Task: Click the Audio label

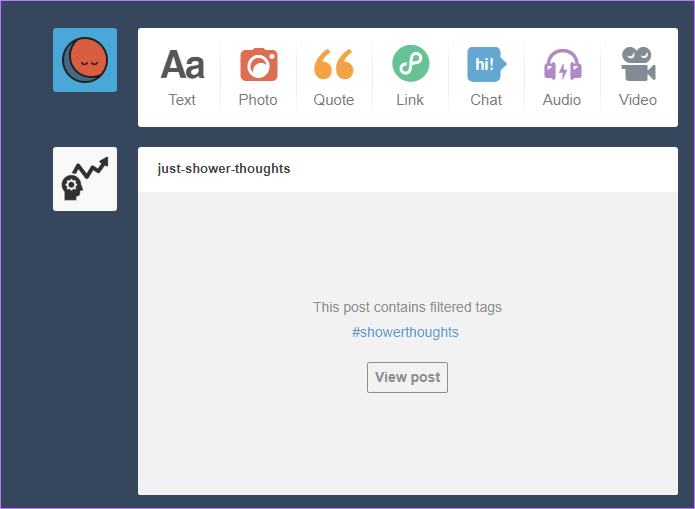Action: tap(562, 100)
